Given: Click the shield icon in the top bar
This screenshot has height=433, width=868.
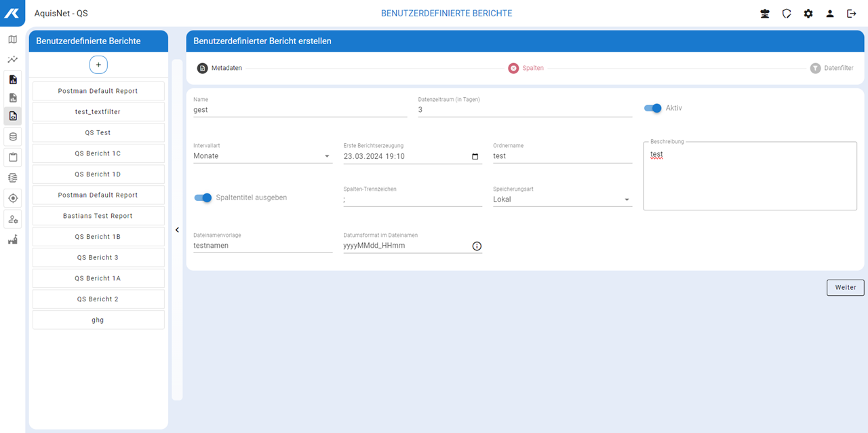Looking at the screenshot, I should tap(787, 14).
